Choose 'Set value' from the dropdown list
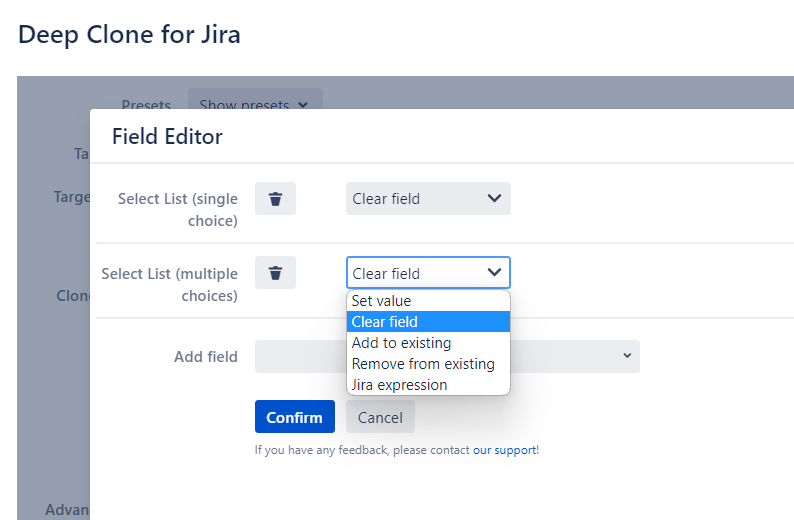The image size is (794, 520). (428, 301)
